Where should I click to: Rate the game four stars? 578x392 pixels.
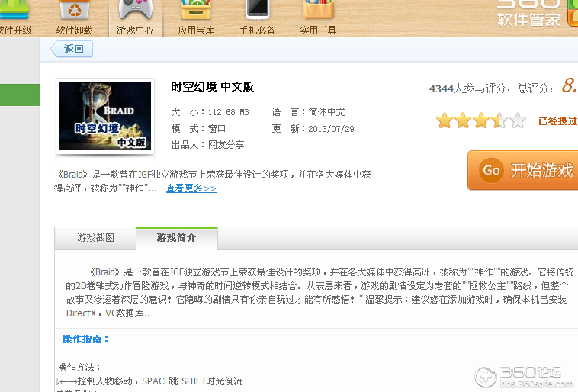(499, 120)
